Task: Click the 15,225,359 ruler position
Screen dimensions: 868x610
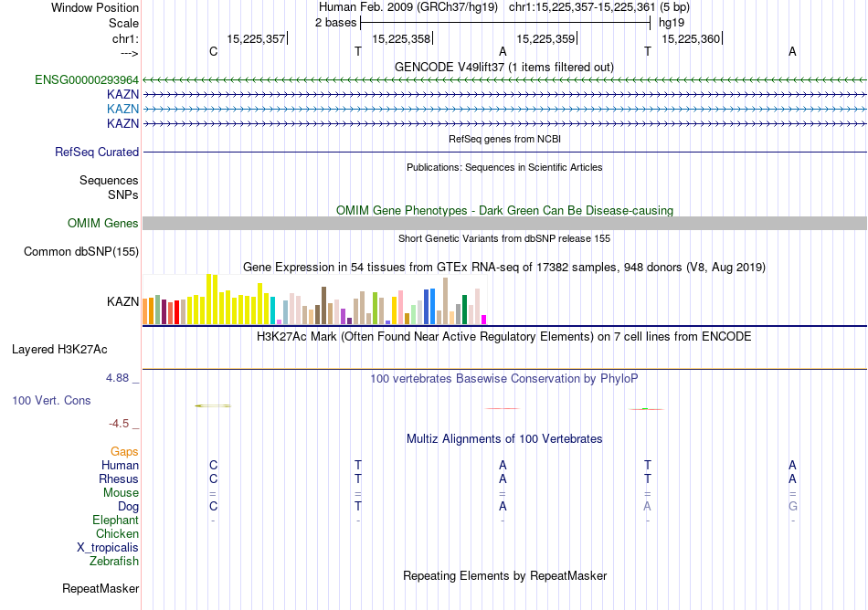Action: 545,38
